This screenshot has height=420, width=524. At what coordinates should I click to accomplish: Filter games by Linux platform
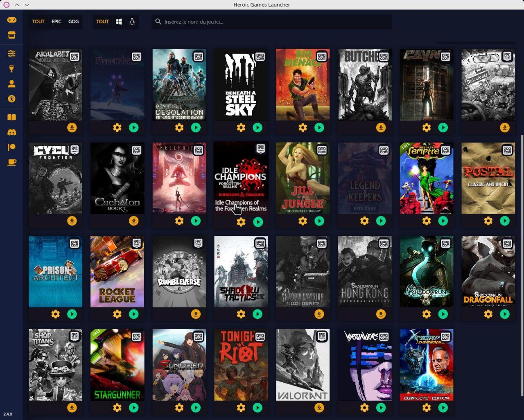(132, 22)
